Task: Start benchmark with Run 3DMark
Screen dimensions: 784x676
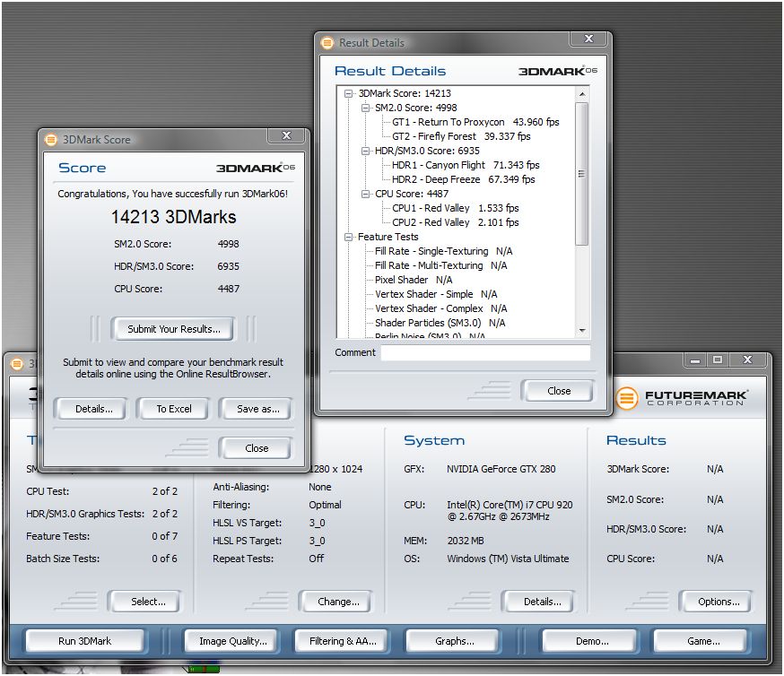Action: (x=84, y=641)
